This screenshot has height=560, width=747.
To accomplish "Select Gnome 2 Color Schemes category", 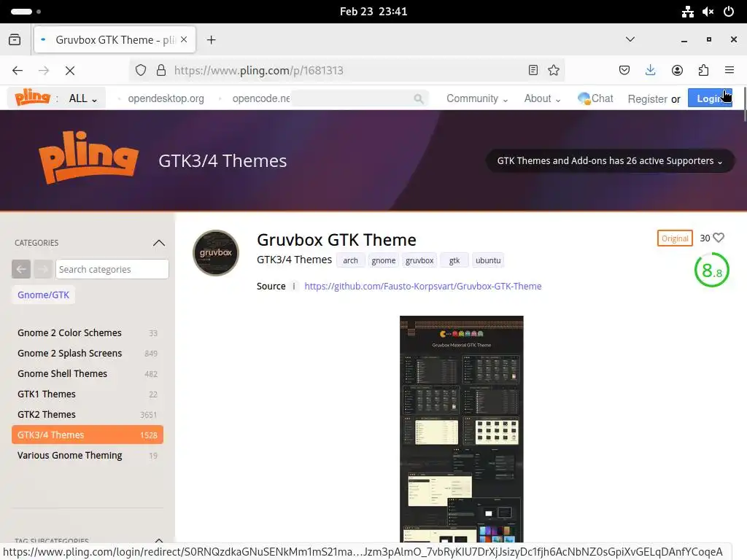I will point(88,332).
